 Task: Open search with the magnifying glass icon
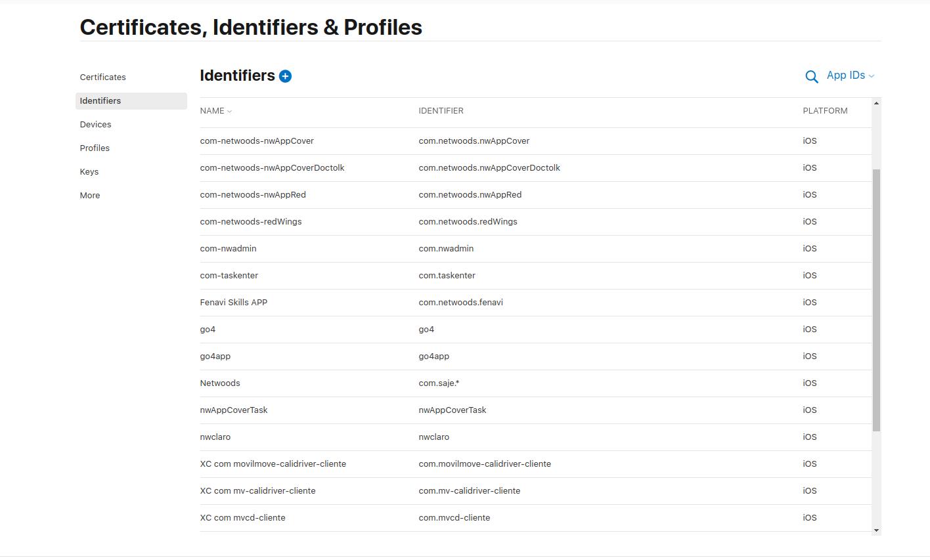[812, 77]
